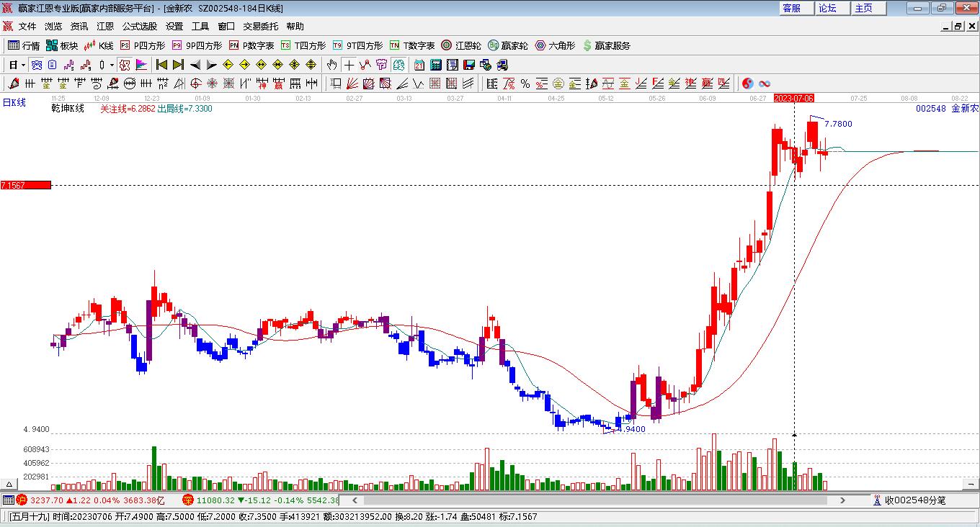Open the T数字表 tool
Screen dimensions: 980x527
click(x=412, y=45)
